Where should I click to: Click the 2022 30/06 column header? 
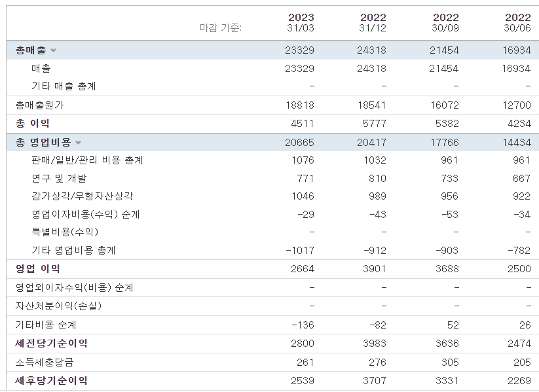(x=517, y=23)
